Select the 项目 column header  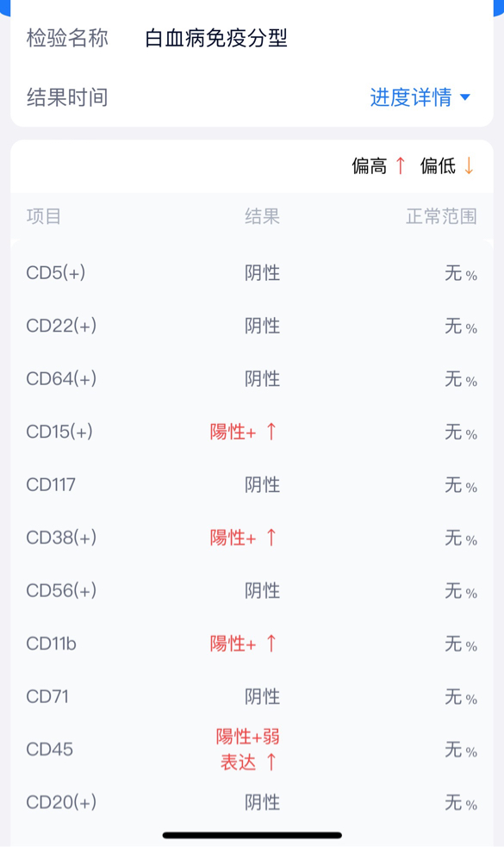pyautogui.click(x=44, y=216)
